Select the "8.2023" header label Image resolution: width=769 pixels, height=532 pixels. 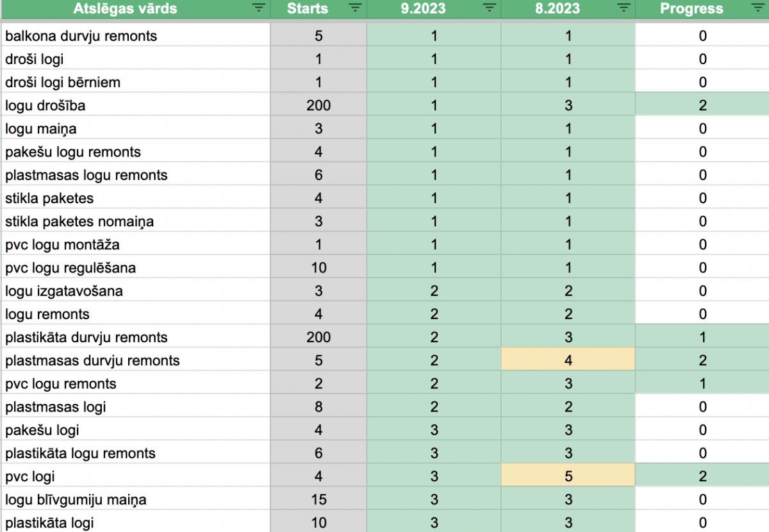558,9
